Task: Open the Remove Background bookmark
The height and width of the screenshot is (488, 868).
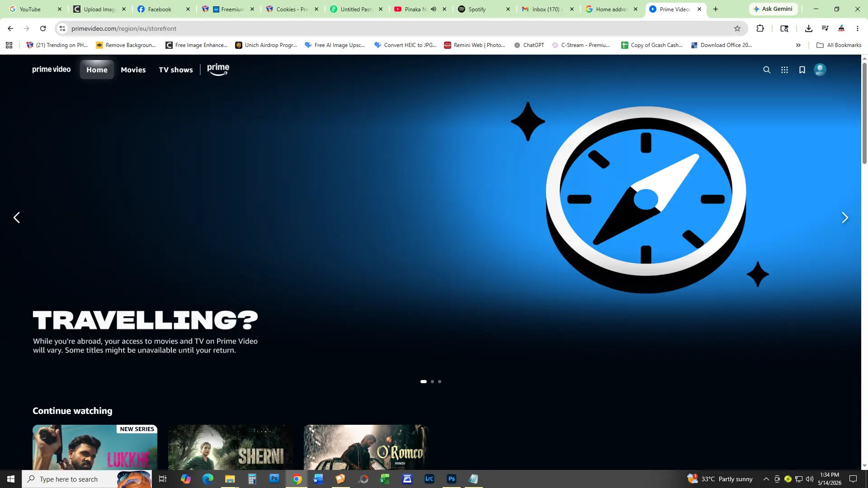Action: (x=126, y=45)
